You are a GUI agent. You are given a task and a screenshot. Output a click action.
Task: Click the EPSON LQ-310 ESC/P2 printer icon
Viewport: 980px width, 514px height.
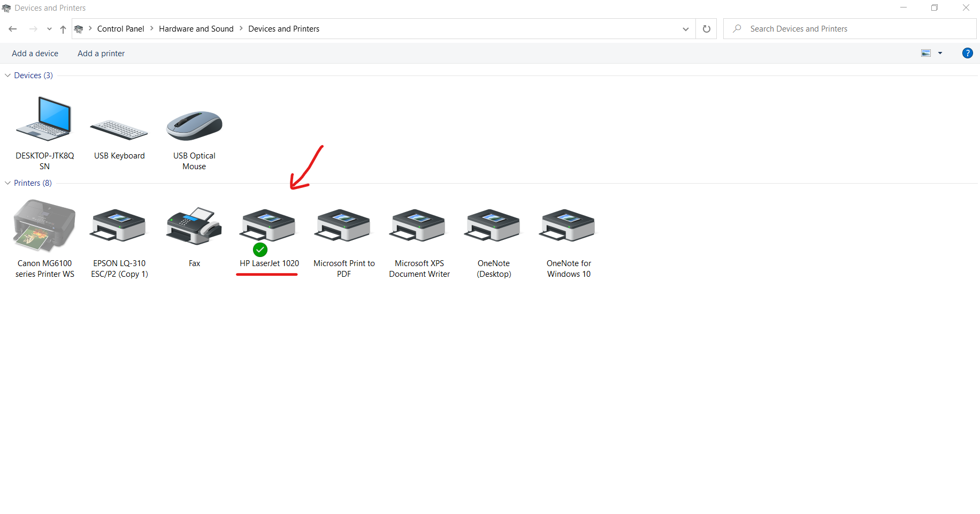pos(119,226)
